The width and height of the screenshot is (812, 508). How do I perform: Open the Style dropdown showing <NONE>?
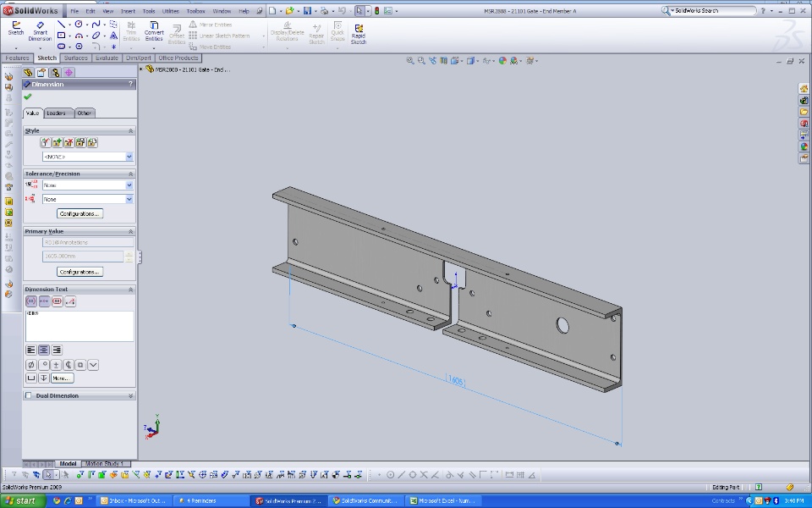coord(129,157)
